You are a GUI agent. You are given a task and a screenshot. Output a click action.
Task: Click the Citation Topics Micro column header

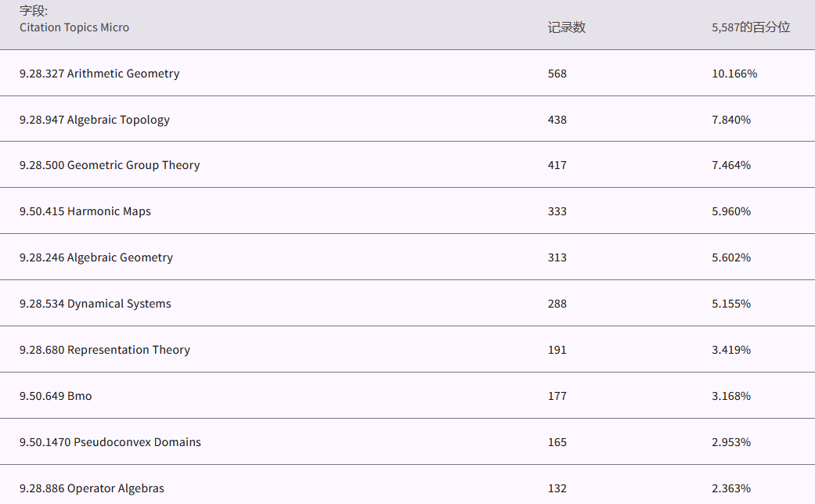pos(74,27)
